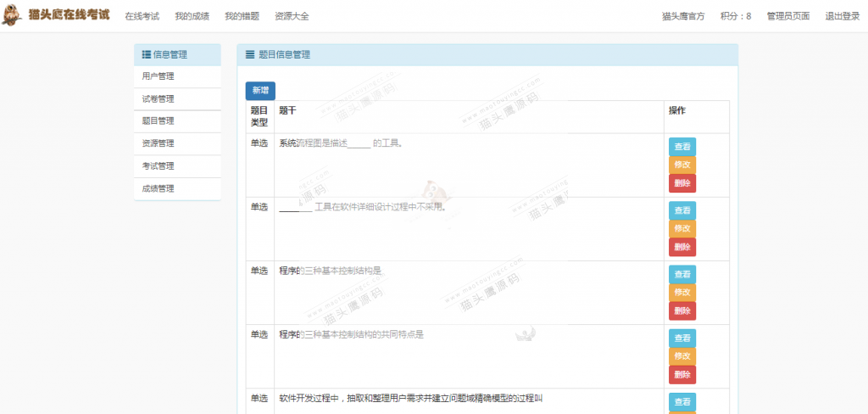Click the 题目信息管理 header bars icon
This screenshot has height=414, width=868.
pyautogui.click(x=250, y=55)
